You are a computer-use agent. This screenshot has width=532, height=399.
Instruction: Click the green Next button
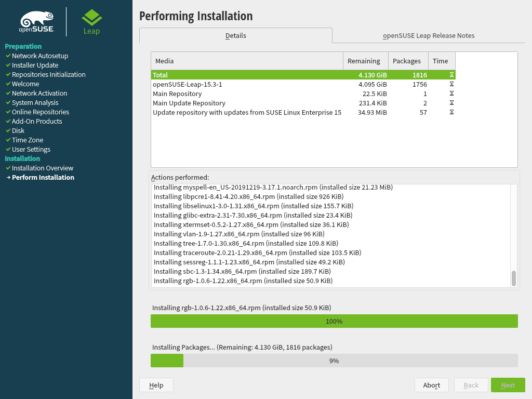pyautogui.click(x=508, y=385)
